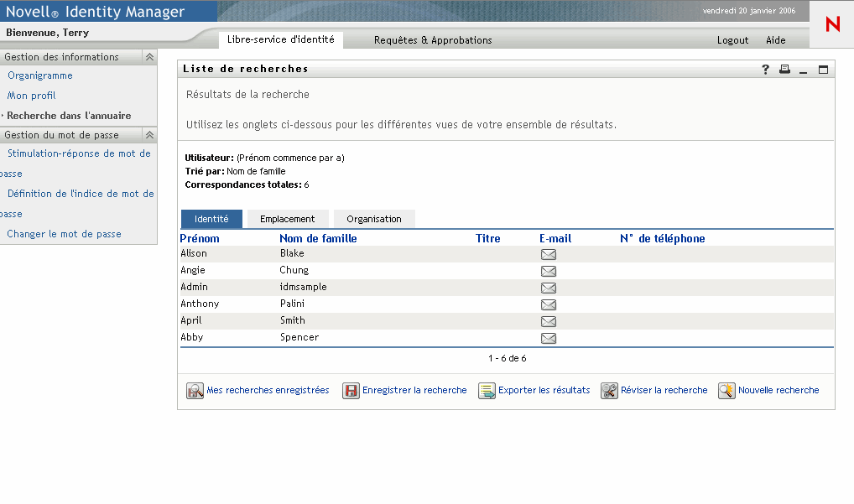This screenshot has height=504, width=854.
Task: Click the first name Abby
Action: coord(192,337)
